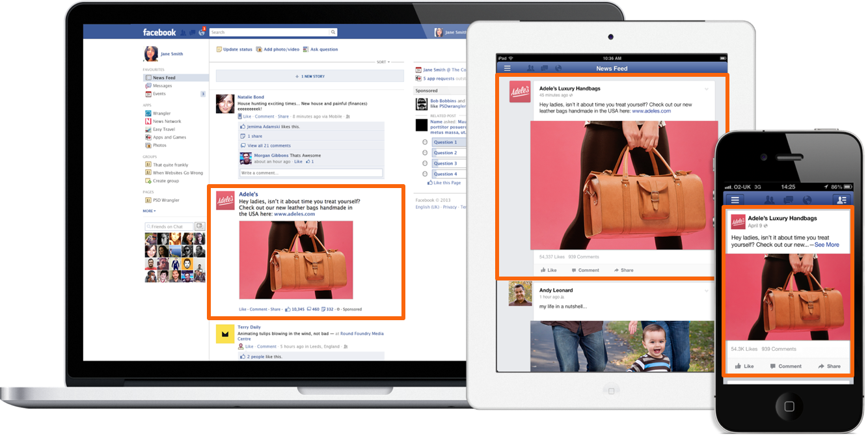
Task: Select the Question 4 radio button
Action: (425, 174)
